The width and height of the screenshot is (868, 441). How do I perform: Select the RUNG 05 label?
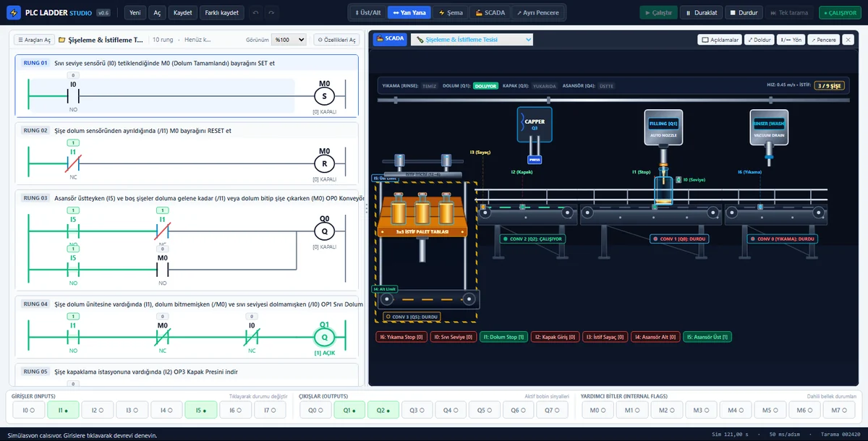[x=35, y=372]
